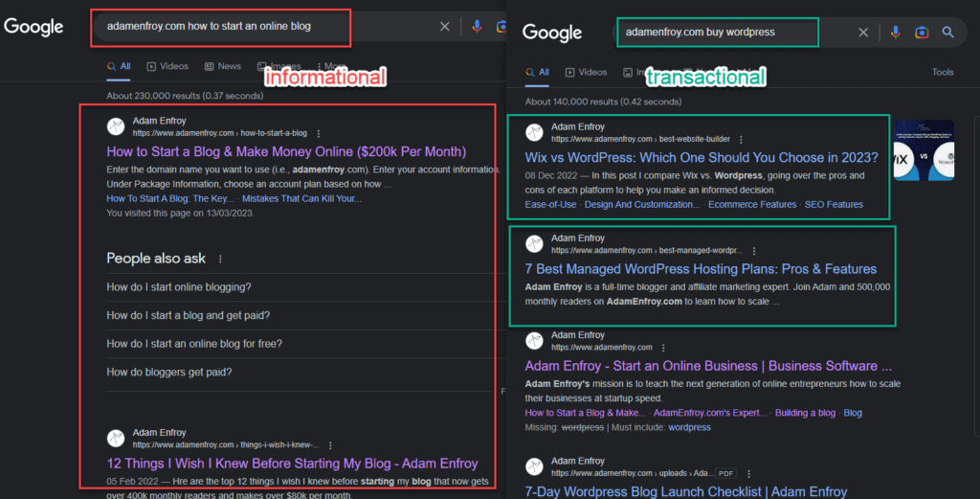Click Adam Enfroy favicon on Wix vs WordPress result
This screenshot has width=980, height=499.
click(534, 132)
